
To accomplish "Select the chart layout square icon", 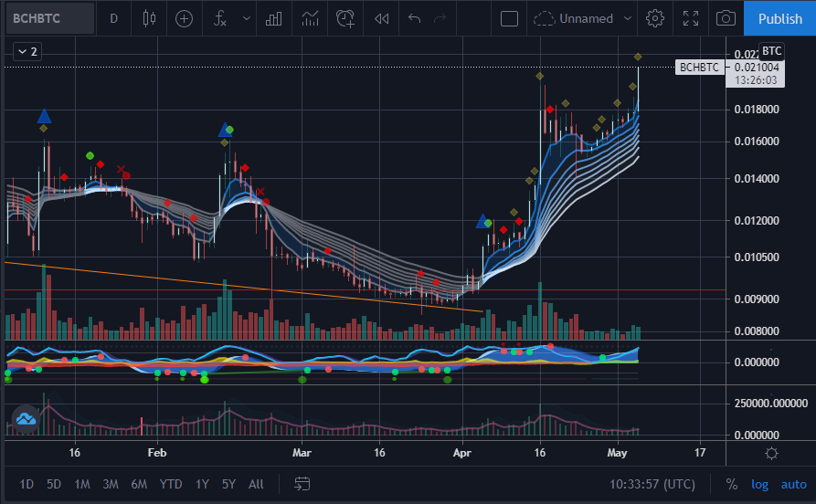I will click(509, 19).
